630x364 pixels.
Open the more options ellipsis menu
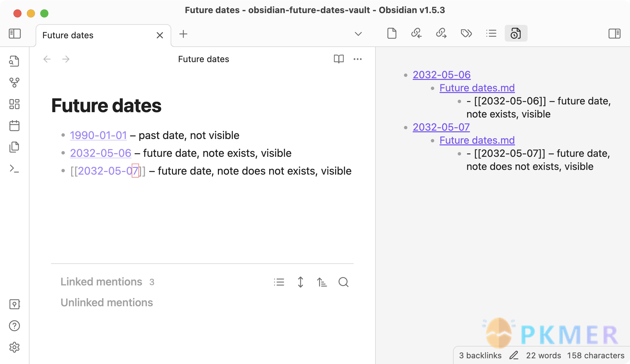click(x=358, y=59)
